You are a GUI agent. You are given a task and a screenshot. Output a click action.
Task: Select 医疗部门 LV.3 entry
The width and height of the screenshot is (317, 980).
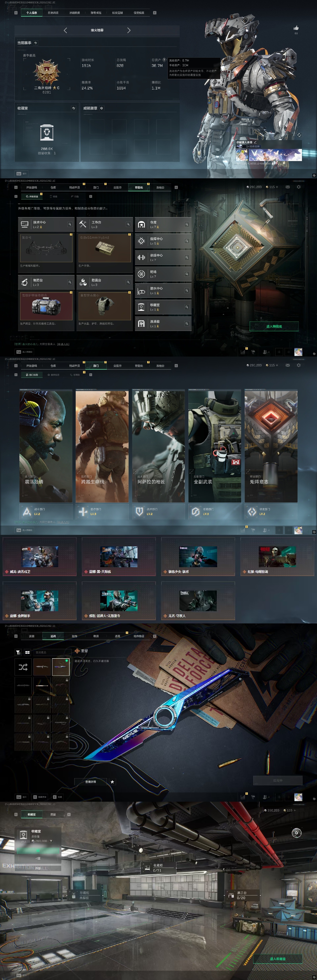pos(102,512)
